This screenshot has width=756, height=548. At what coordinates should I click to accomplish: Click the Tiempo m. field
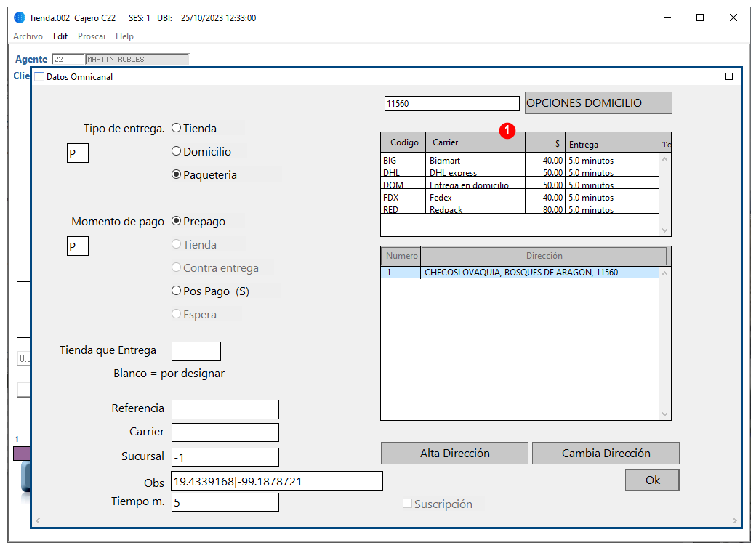pos(225,502)
